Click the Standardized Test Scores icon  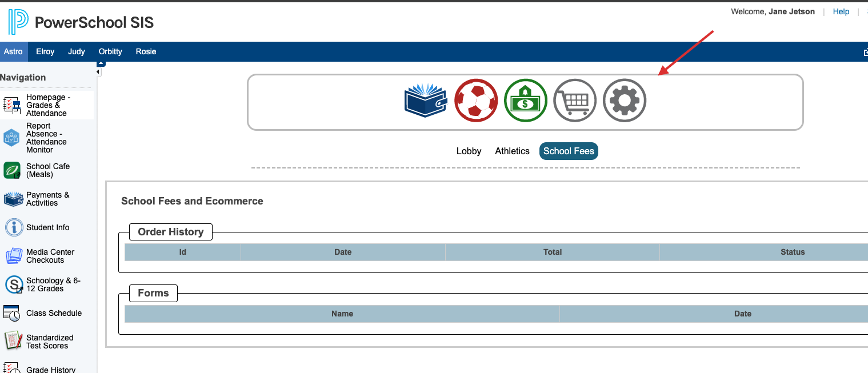pyautogui.click(x=13, y=341)
